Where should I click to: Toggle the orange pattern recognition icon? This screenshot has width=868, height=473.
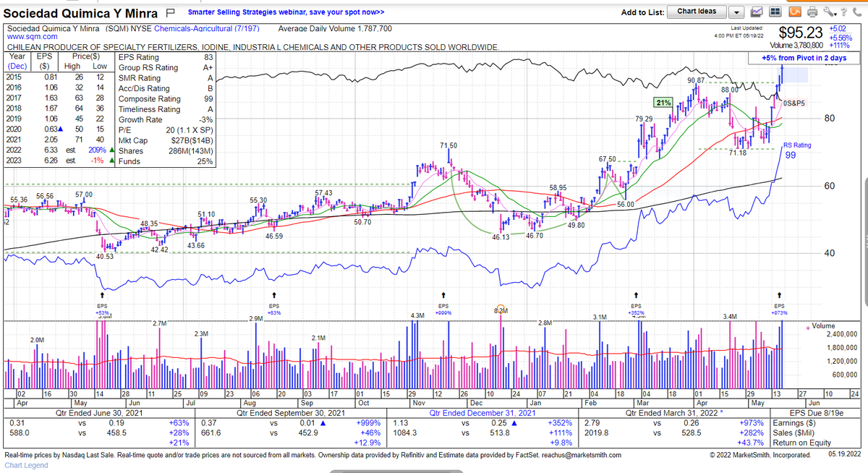point(794,12)
